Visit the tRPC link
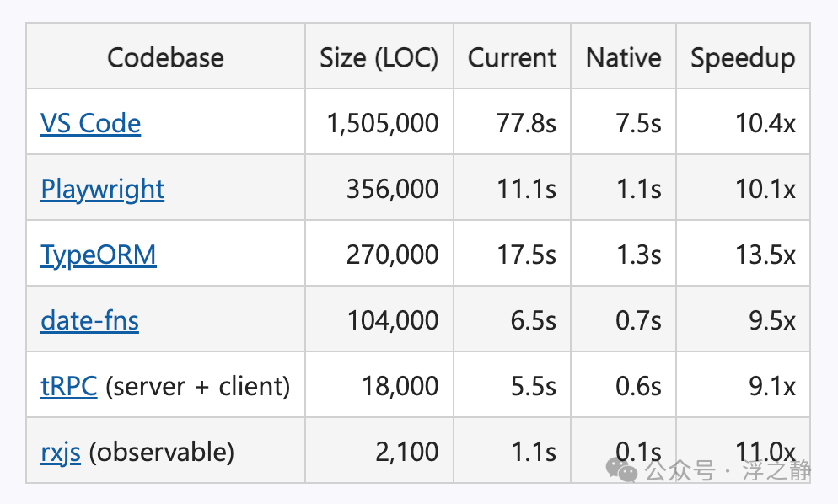 (x=69, y=386)
